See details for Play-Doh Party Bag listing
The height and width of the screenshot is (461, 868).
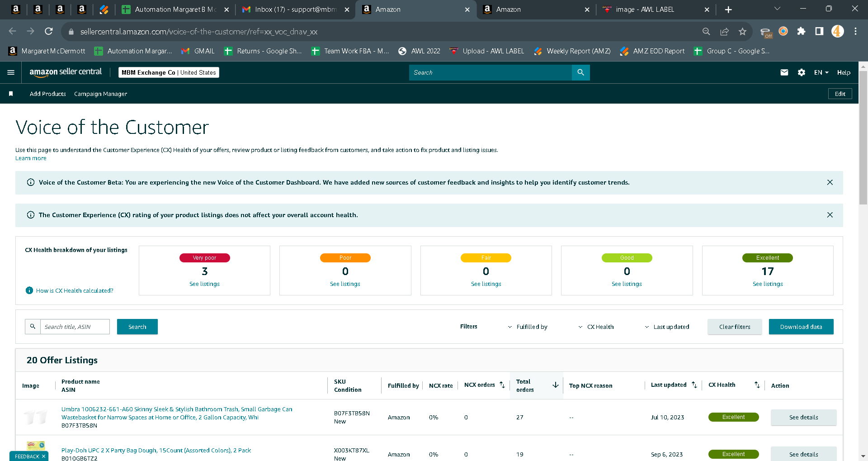[803, 454]
